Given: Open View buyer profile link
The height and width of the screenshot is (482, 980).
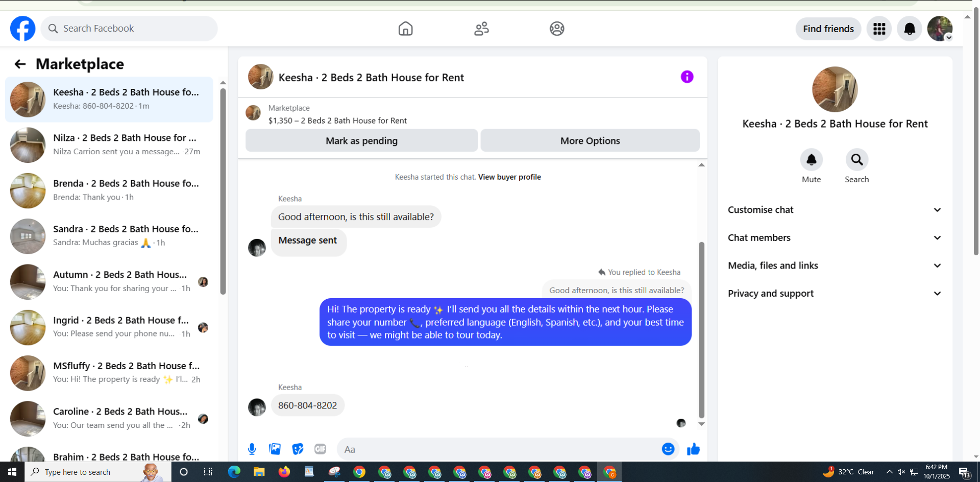Looking at the screenshot, I should (509, 177).
